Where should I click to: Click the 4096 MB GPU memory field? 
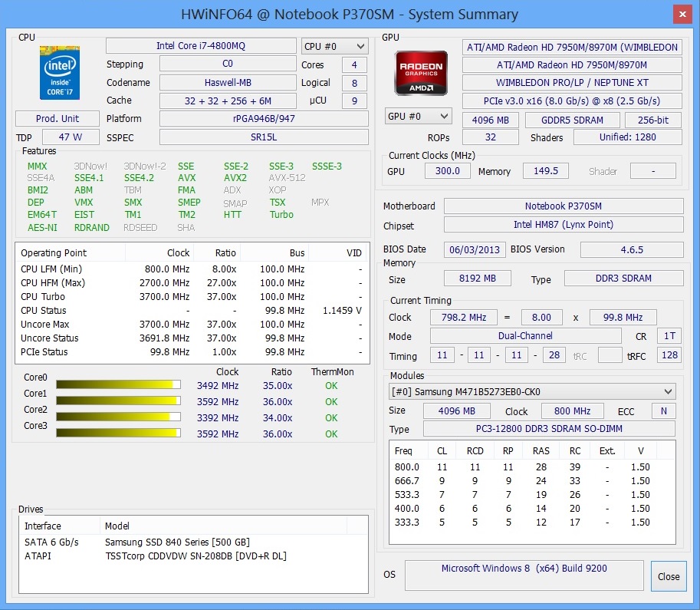coord(490,120)
